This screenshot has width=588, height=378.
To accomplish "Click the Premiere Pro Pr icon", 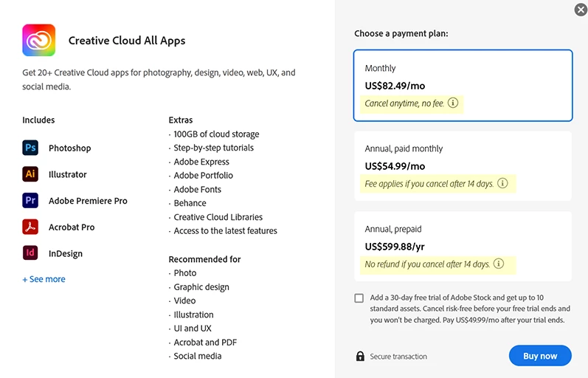I will click(x=30, y=200).
